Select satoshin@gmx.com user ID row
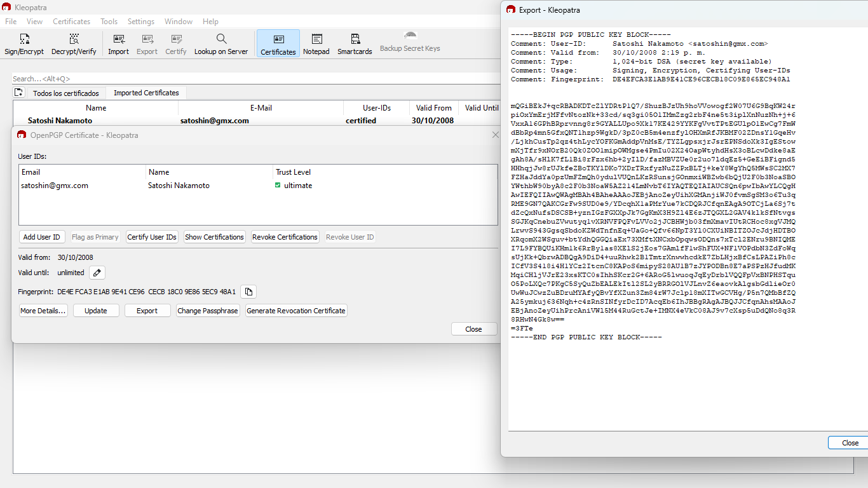Viewport: 868px width, 488px height. (55, 186)
